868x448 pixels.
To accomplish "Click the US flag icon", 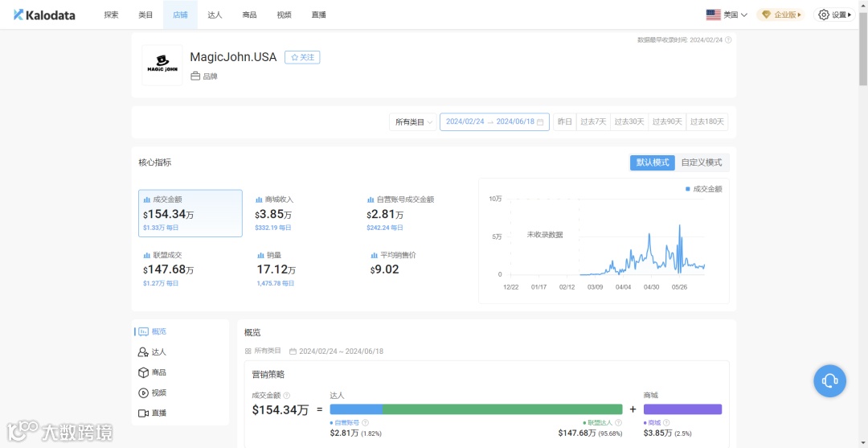I will (x=713, y=15).
